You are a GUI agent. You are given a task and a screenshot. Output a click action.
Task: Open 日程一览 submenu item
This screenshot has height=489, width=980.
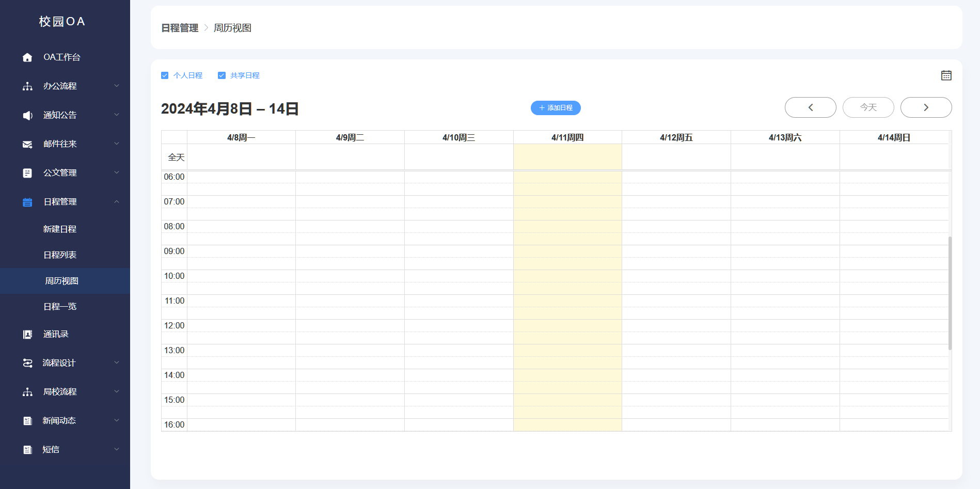tap(65, 307)
